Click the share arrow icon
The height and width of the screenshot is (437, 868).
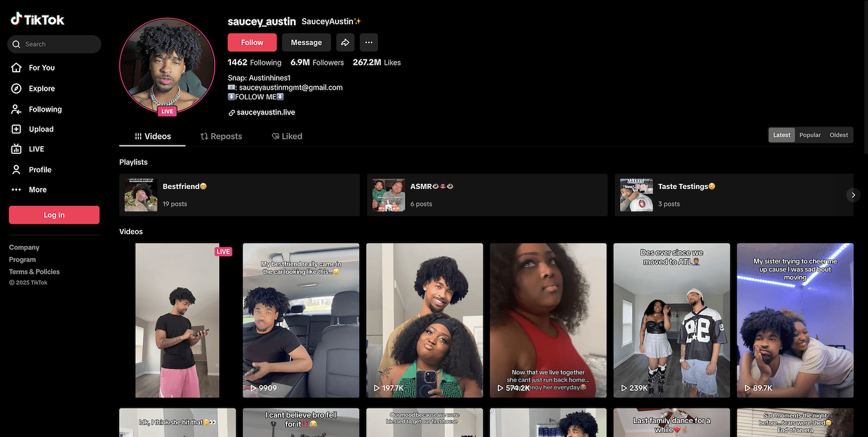click(345, 42)
